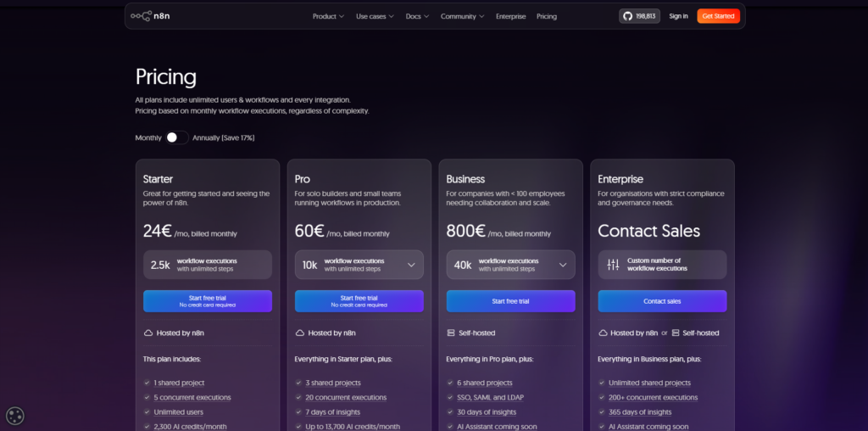Click the checkmark beside 365 days of insights
The width and height of the screenshot is (868, 431).
click(x=602, y=412)
